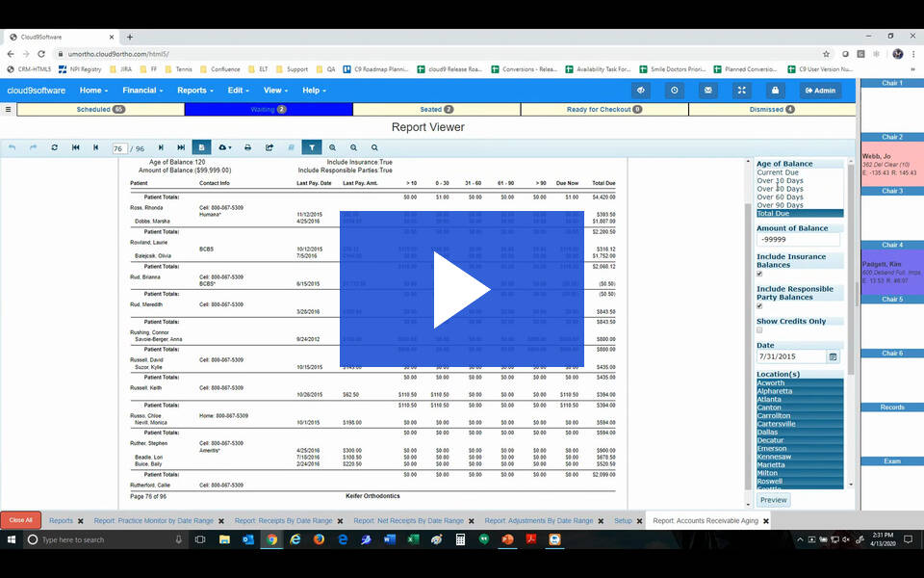924x578 pixels.
Task: Click the report viewer redo arrow
Action: point(33,147)
